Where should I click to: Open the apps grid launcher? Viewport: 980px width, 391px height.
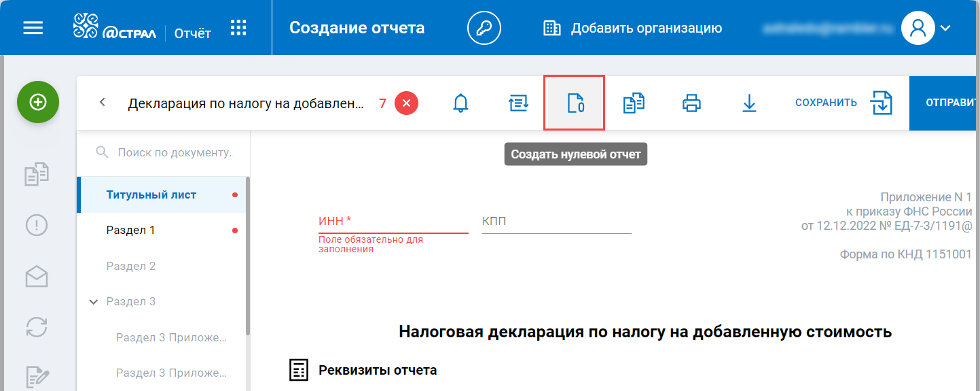[238, 28]
